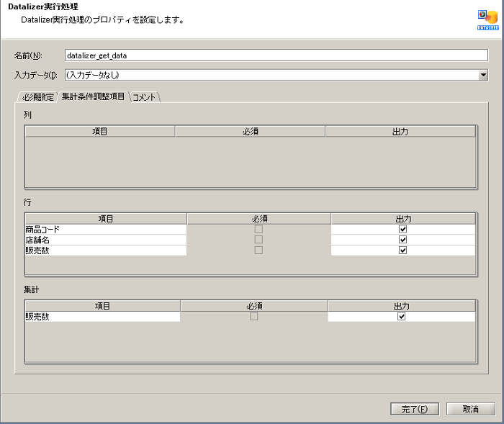Select the 集計条件調整項目 tab
Viewport: 504px width, 424px height.
[x=93, y=96]
